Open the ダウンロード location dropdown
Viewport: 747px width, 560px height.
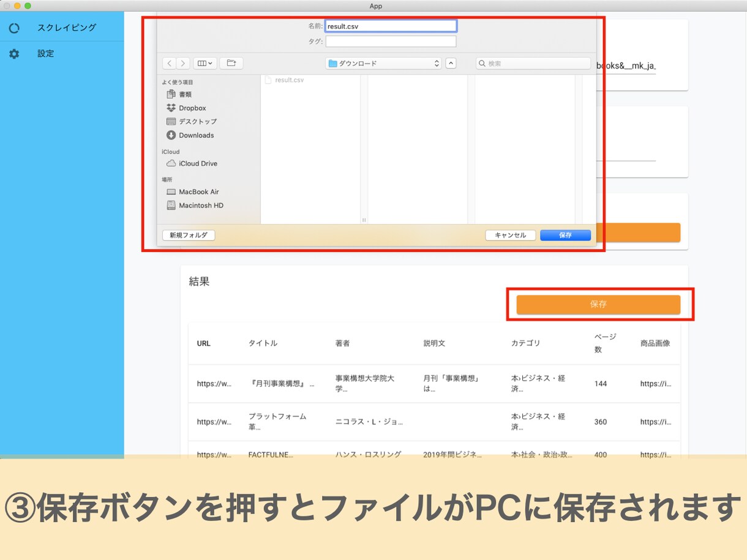click(x=383, y=63)
